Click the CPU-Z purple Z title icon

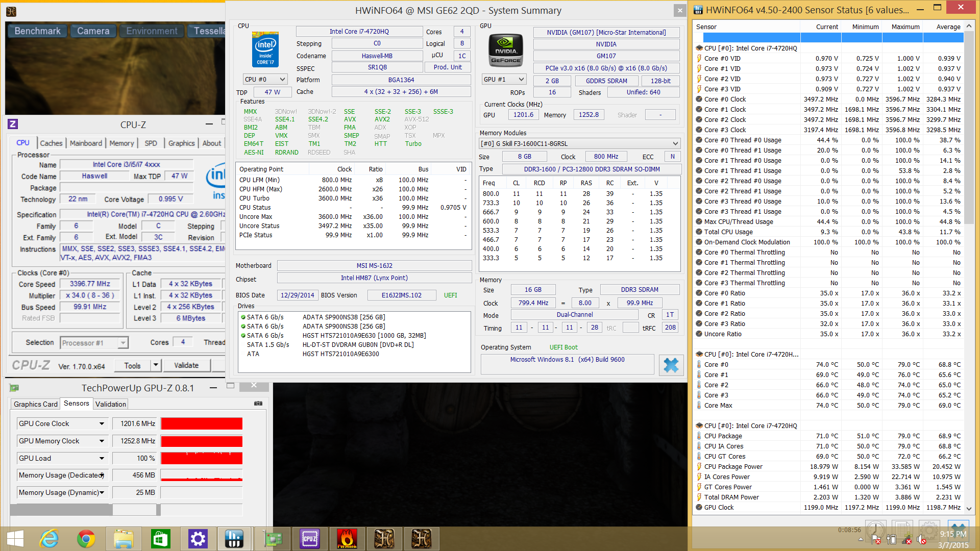click(x=13, y=124)
